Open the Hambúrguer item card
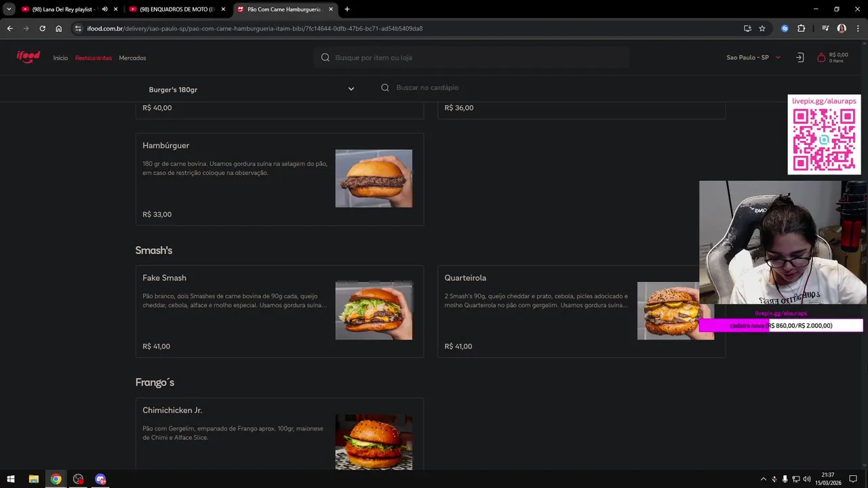The width and height of the screenshot is (868, 488). [x=279, y=179]
